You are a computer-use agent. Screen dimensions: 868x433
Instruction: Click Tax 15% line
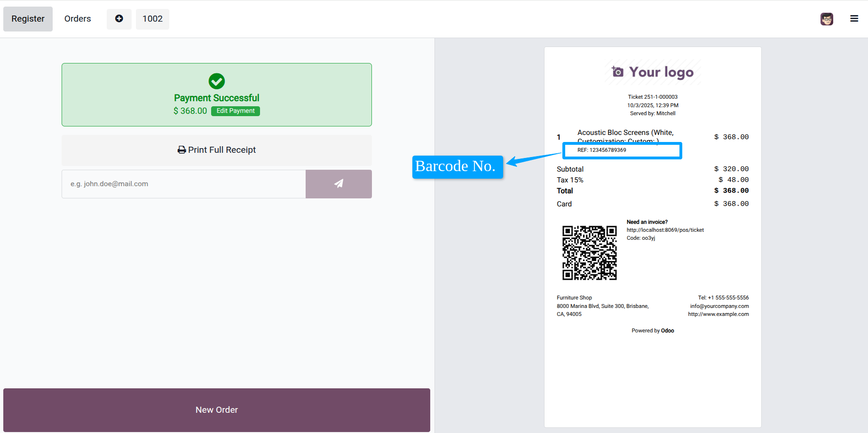coord(570,180)
